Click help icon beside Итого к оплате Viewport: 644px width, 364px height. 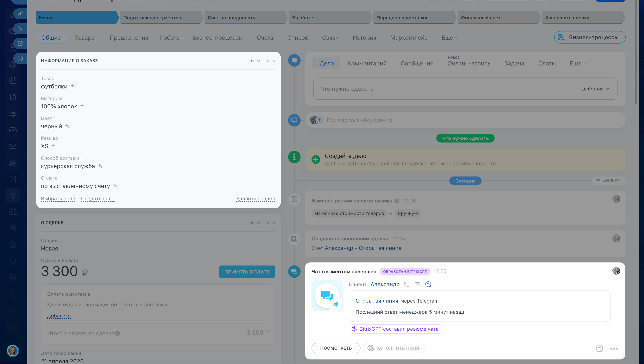(x=118, y=333)
